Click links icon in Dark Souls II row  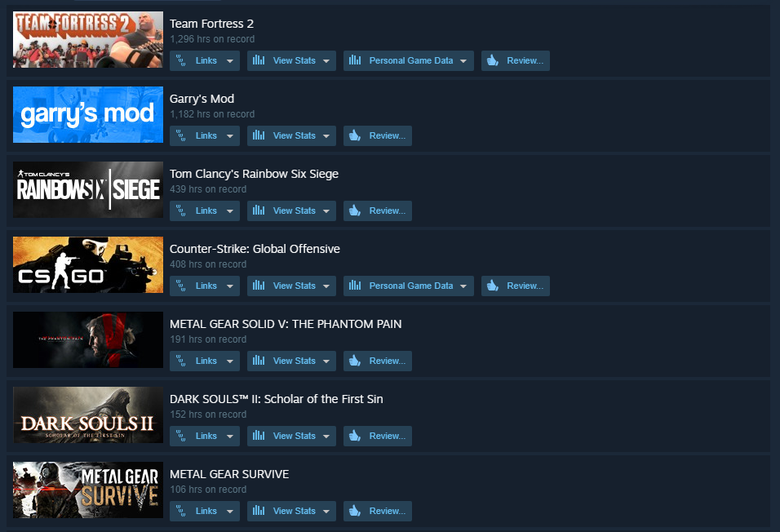click(180, 436)
